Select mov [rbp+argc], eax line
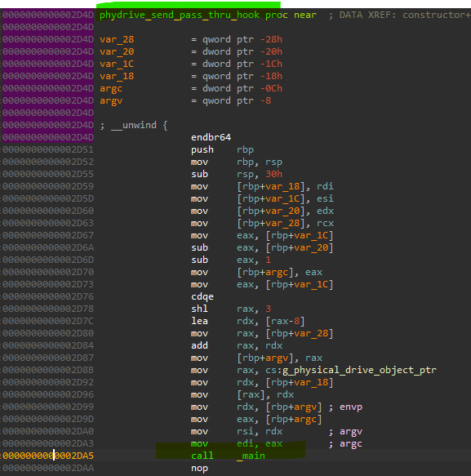The image size is (471, 476). point(257,273)
